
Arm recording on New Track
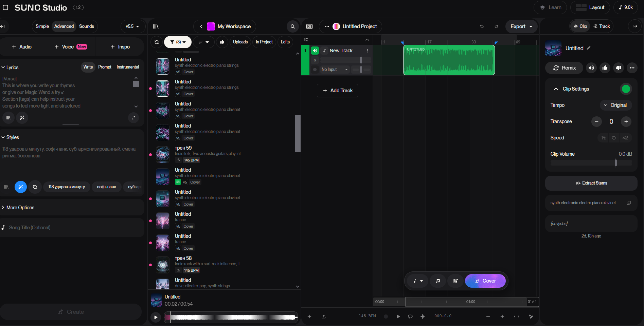coord(315,70)
